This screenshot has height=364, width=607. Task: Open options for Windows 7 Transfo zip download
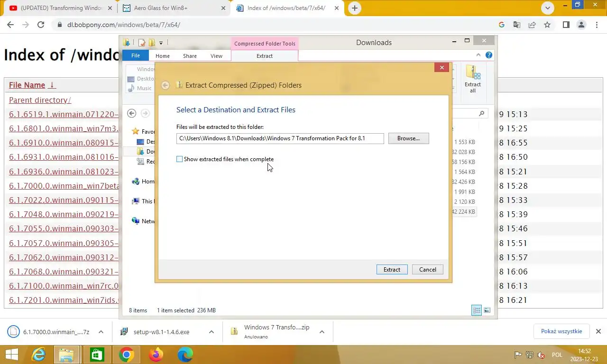click(322, 332)
